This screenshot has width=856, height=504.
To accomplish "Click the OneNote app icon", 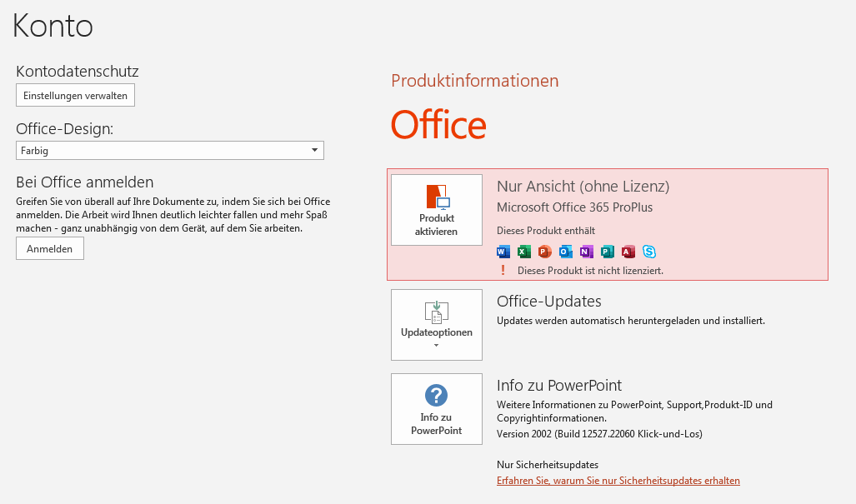I will pyautogui.click(x=586, y=252).
